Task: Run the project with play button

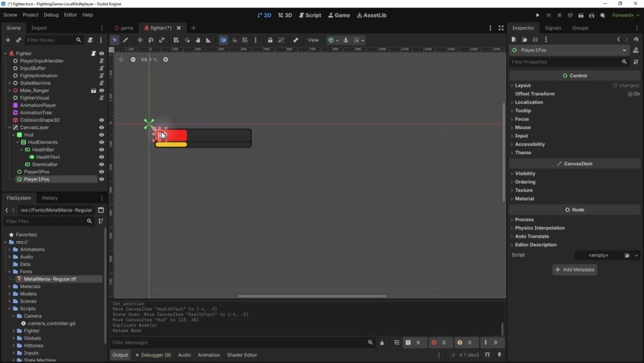Action: point(537,15)
